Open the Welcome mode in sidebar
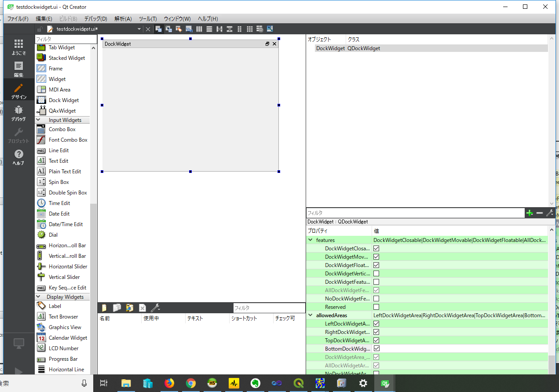Viewport: 559px width, 392px height. tap(18, 47)
